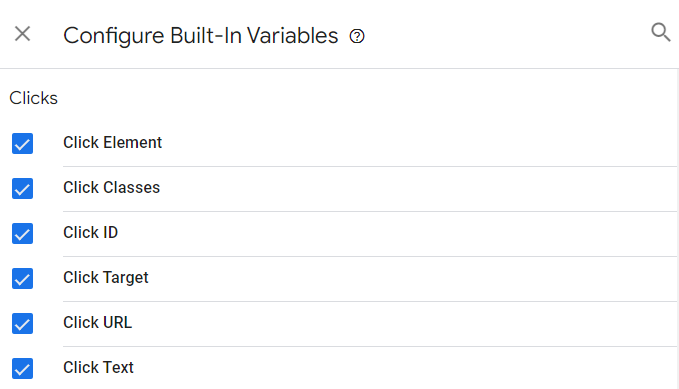This screenshot has height=389, width=679.
Task: Select the Click Element label
Action: click(113, 143)
